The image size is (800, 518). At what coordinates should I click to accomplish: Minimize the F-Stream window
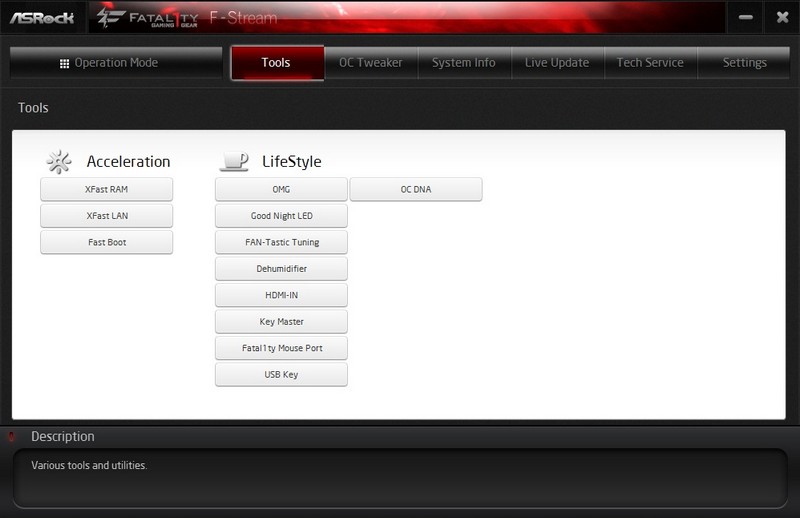745,17
